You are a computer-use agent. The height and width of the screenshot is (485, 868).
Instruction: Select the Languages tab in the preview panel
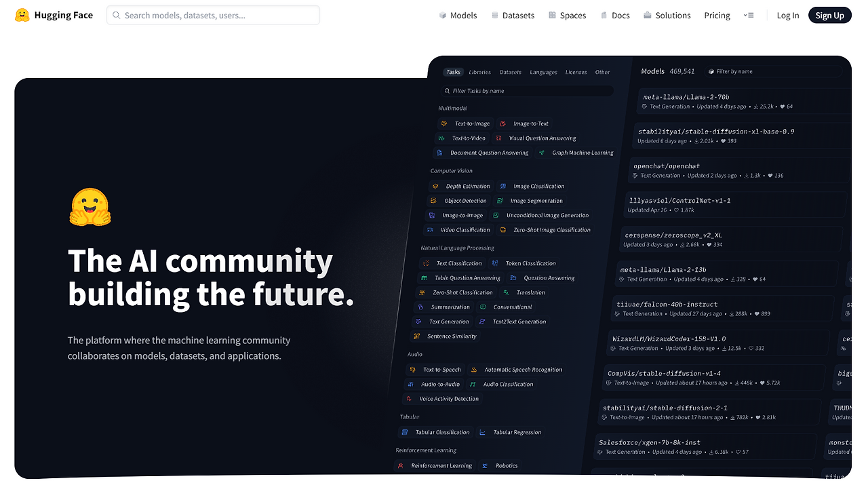coord(544,72)
